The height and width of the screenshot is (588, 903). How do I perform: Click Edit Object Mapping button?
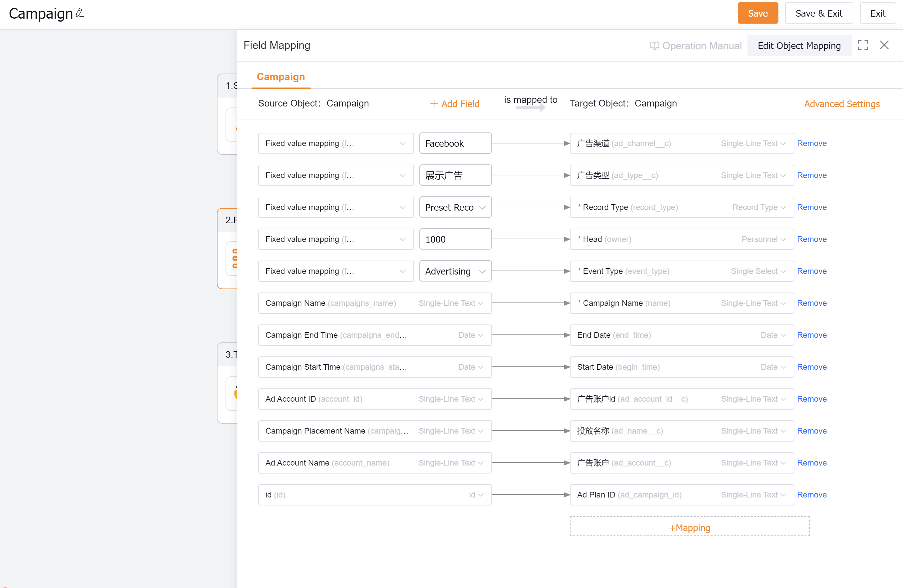click(x=799, y=46)
